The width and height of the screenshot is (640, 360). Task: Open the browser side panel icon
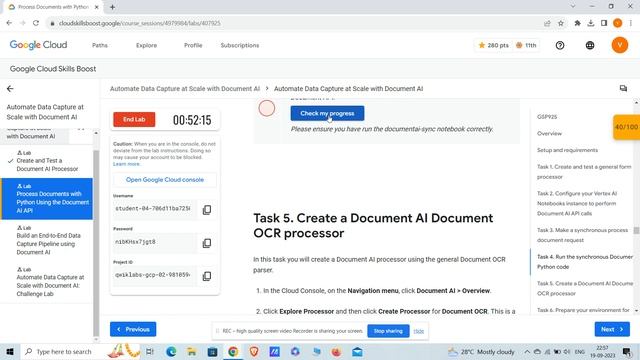604,23
